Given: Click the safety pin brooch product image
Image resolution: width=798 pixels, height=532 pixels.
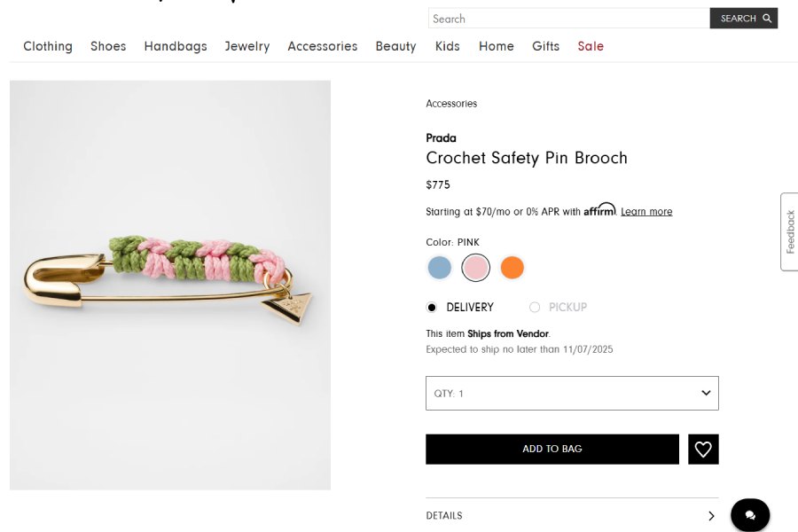Looking at the screenshot, I should coord(170,286).
